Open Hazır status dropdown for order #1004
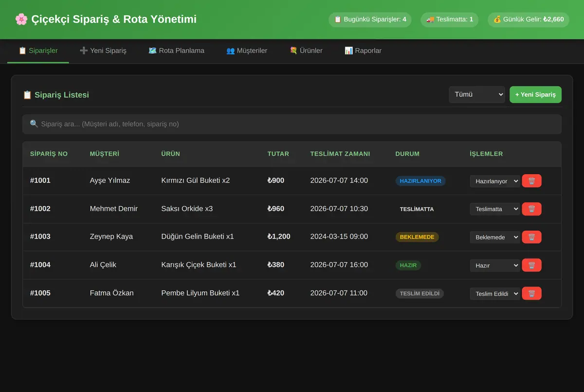Screen dimensions: 584x392 tap(495, 266)
